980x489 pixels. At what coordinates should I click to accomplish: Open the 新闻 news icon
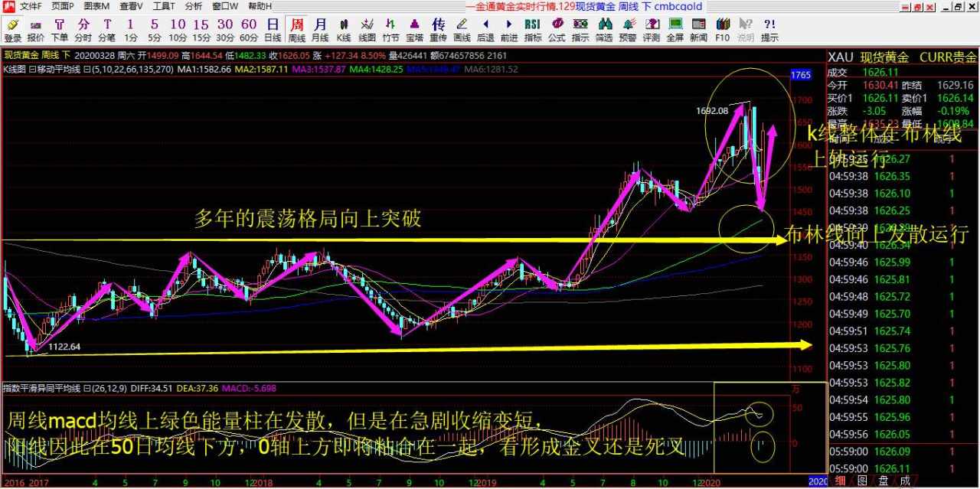tap(698, 30)
